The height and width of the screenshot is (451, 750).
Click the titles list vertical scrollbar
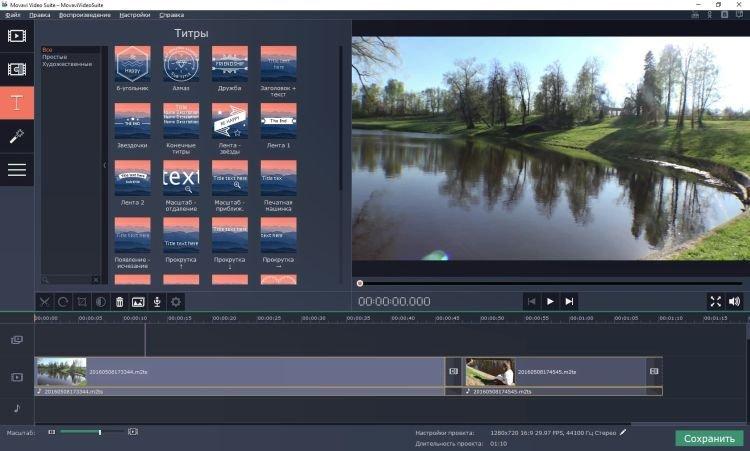[x=341, y=118]
